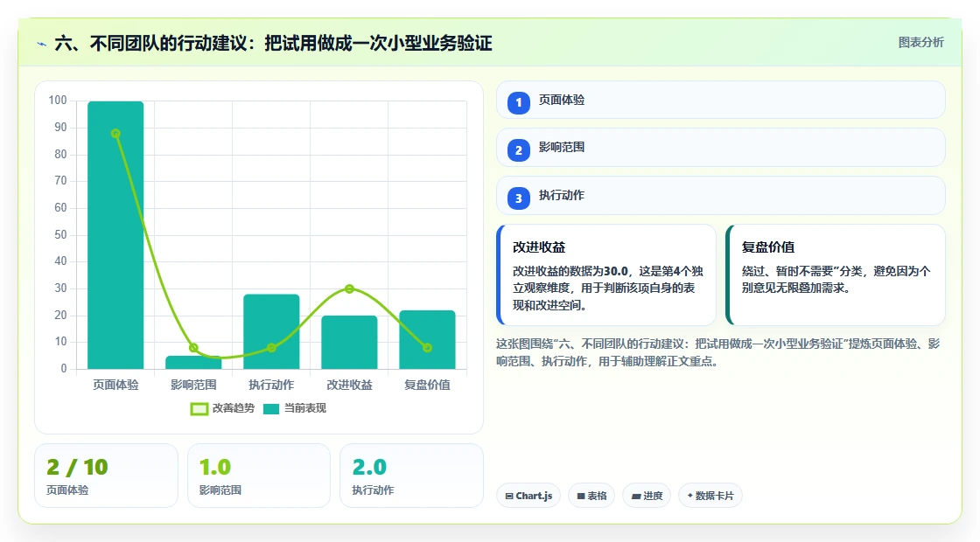Image resolution: width=980 pixels, height=542 pixels.
Task: Click the number 3 badge for 执行动作
Action: tap(518, 198)
